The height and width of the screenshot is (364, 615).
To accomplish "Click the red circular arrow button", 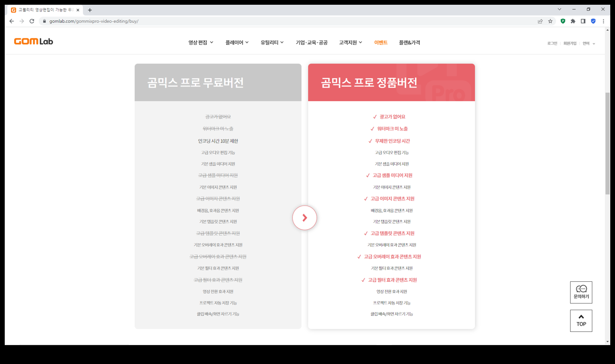I will pyautogui.click(x=305, y=218).
